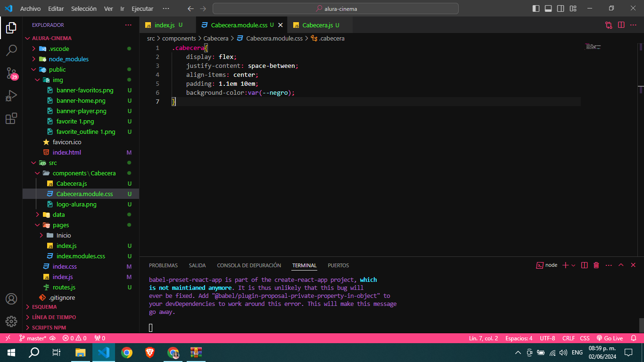Open Windows Start menu
Image resolution: width=644 pixels, height=362 pixels.
click(11, 352)
